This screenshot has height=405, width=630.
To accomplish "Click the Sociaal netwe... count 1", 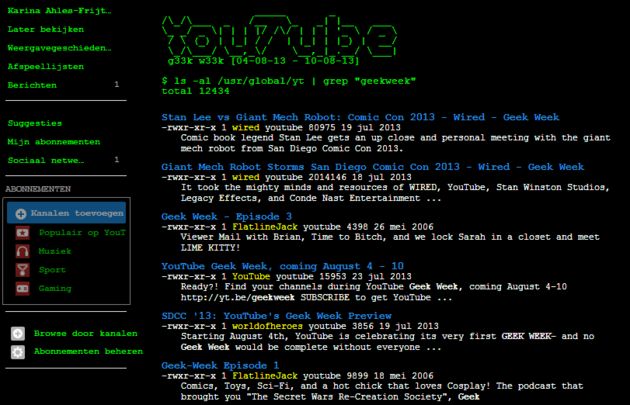I will (x=117, y=160).
